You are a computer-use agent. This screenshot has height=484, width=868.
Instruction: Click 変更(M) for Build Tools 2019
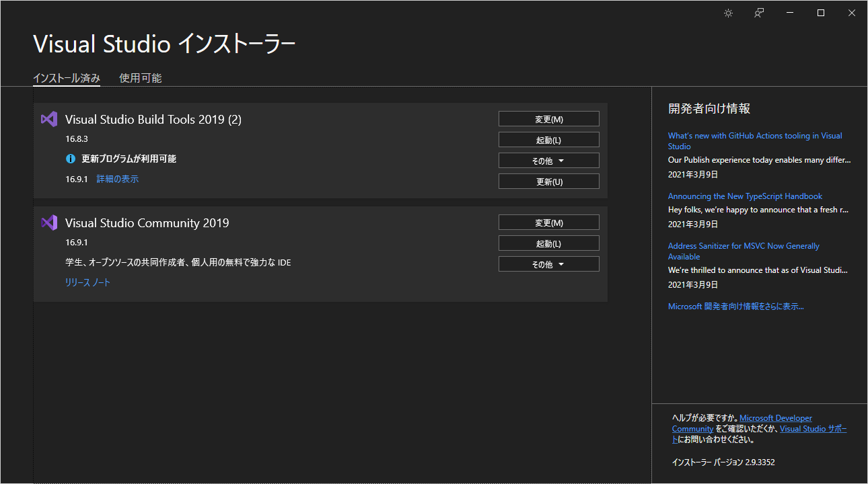[549, 119]
